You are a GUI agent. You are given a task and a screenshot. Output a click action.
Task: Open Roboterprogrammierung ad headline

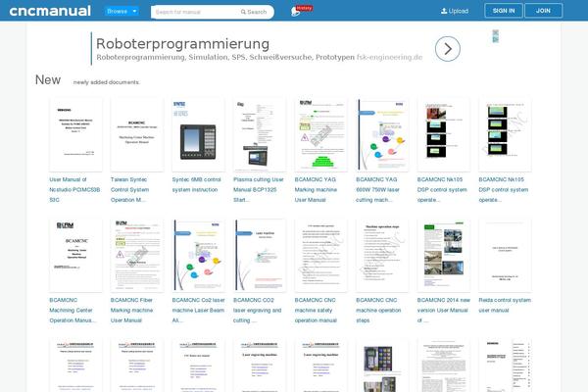coord(182,44)
